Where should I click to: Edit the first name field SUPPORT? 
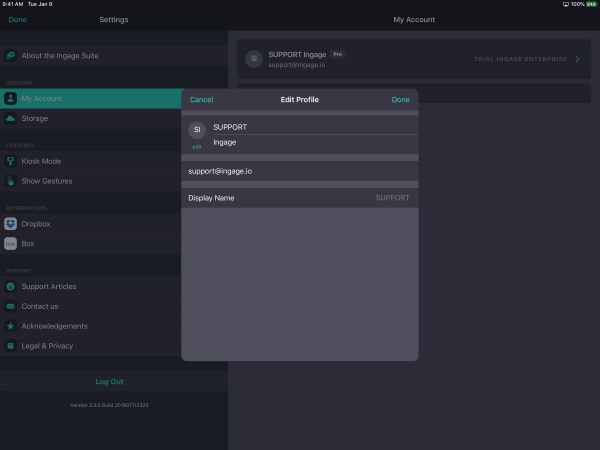click(x=315, y=127)
